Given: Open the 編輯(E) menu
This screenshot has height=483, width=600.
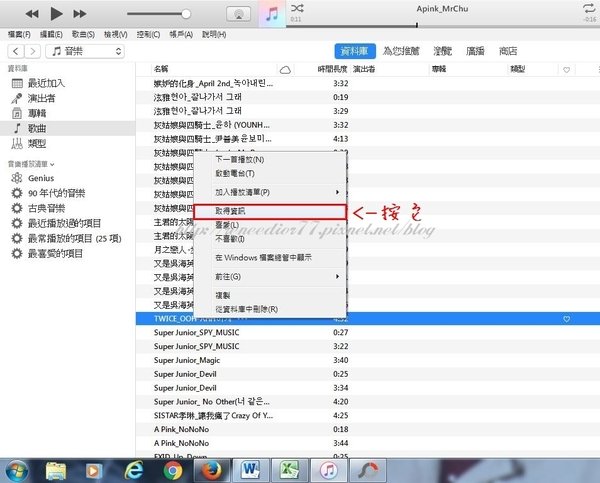Looking at the screenshot, I should point(51,34).
